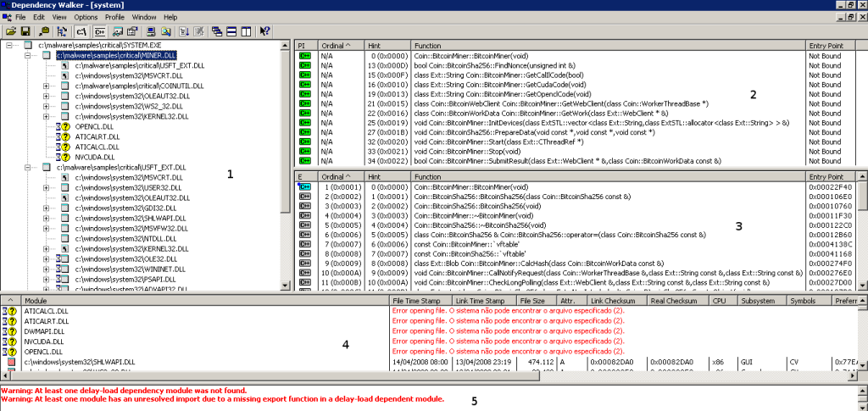Expand the OLE32.DLL tree node
This screenshot has width=868, height=411.
(46, 258)
